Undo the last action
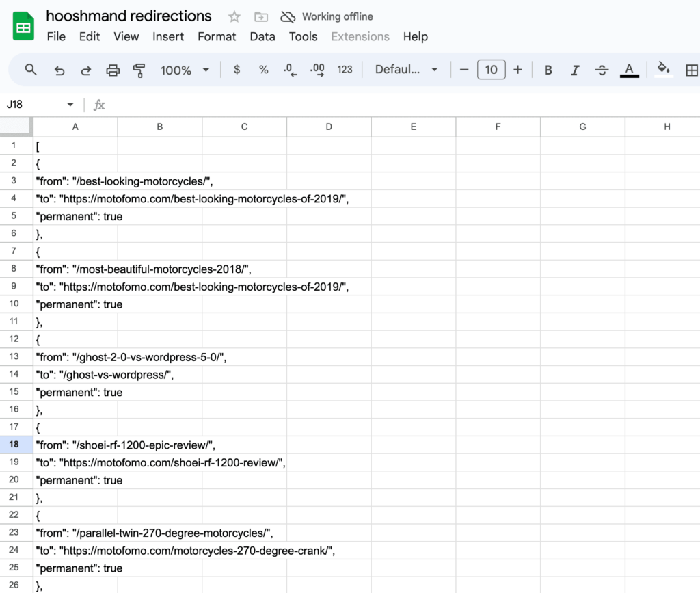This screenshot has width=700, height=593. pos(59,70)
